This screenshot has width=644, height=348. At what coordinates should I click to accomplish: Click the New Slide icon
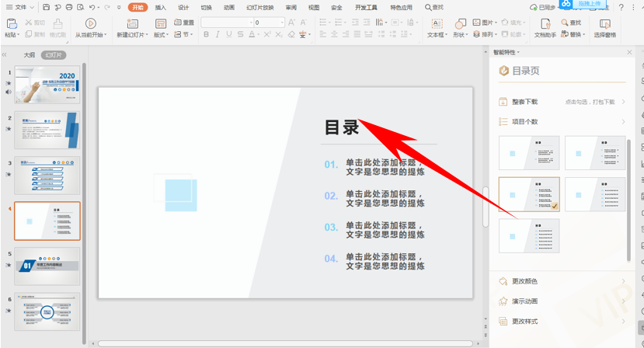tap(132, 24)
